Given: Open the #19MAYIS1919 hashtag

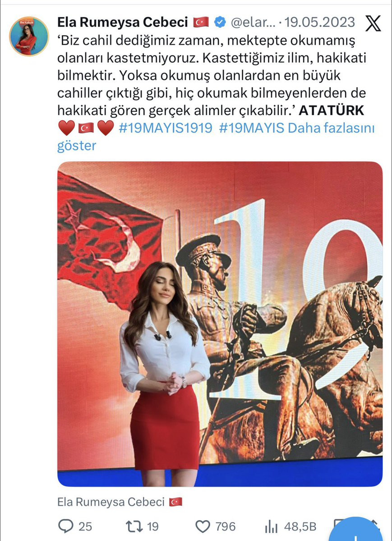Looking at the screenshot, I should (x=165, y=128).
